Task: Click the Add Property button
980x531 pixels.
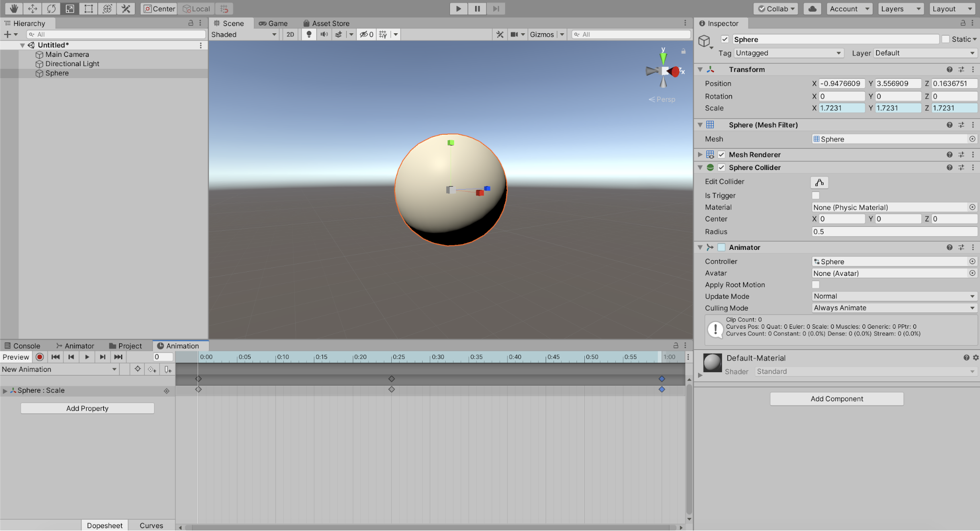Action: pyautogui.click(x=87, y=409)
